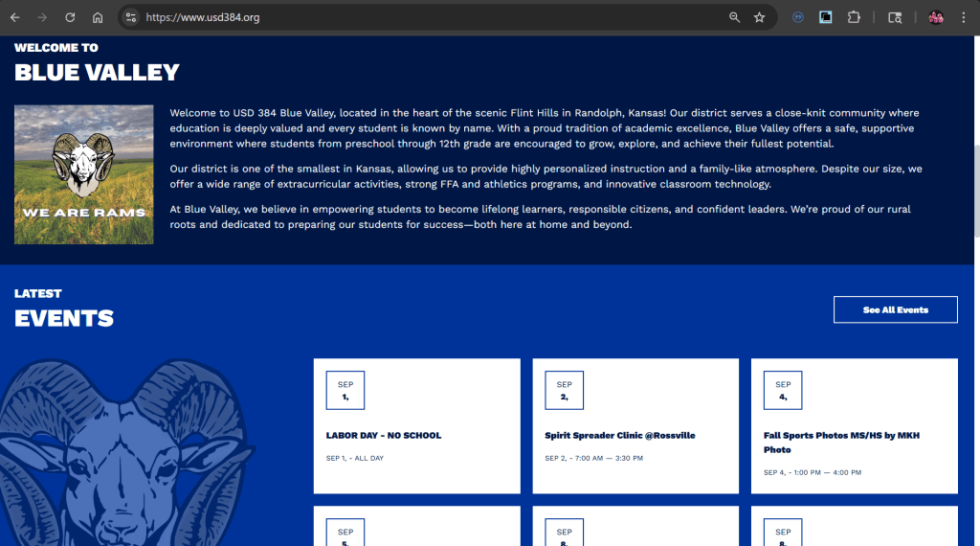Select the SEP 4 date box

click(783, 390)
